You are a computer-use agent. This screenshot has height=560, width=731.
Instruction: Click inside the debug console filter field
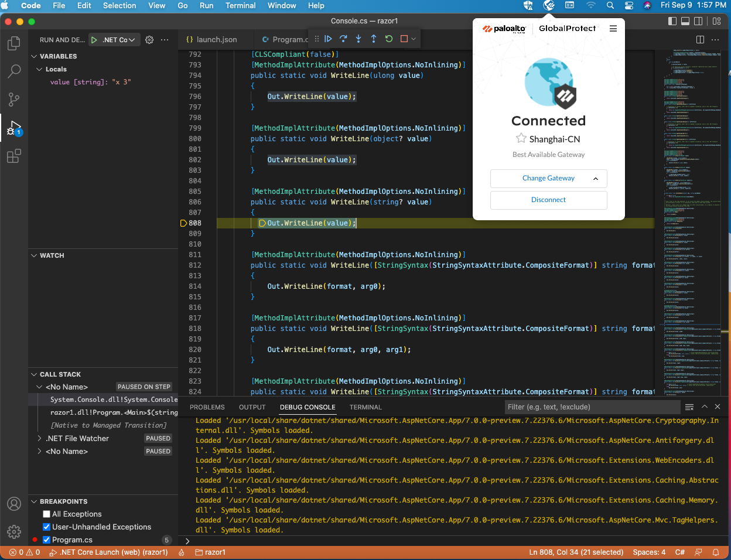(x=592, y=407)
